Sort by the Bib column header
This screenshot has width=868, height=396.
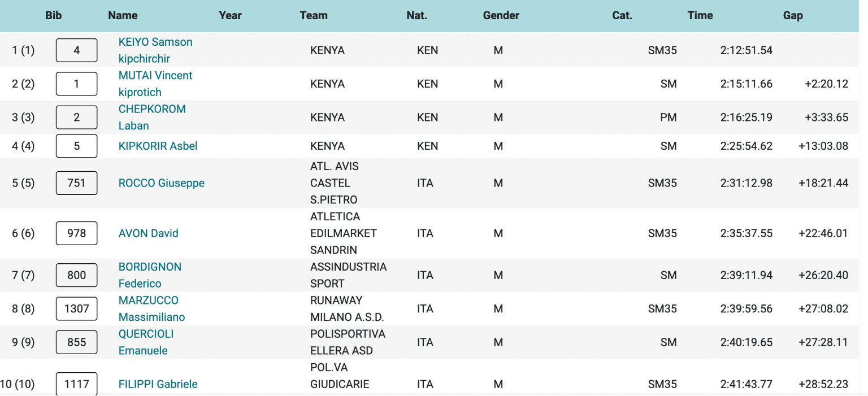pos(54,16)
